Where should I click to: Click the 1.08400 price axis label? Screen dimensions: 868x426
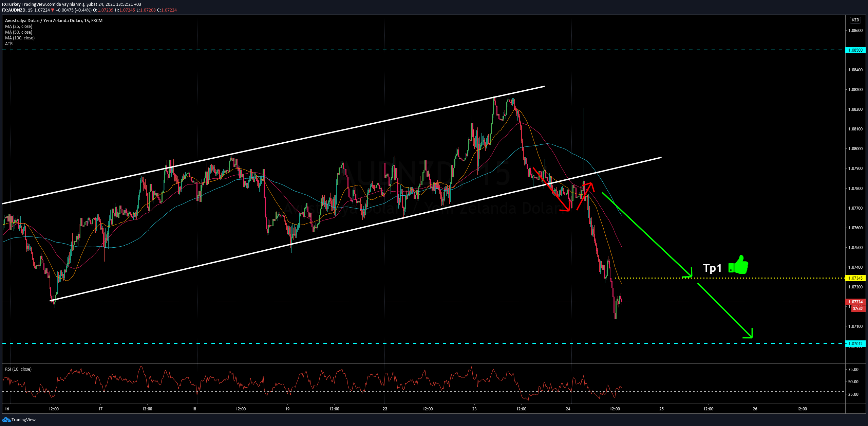pos(855,70)
